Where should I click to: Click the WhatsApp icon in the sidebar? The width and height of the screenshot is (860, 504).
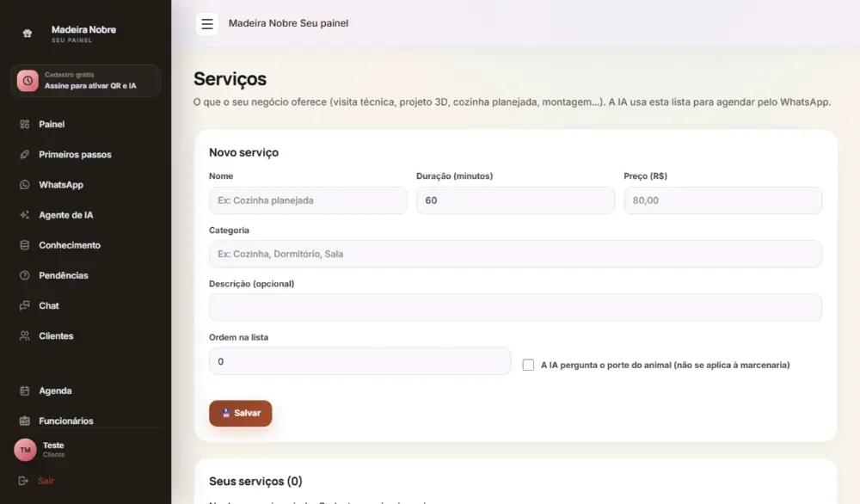(x=25, y=185)
